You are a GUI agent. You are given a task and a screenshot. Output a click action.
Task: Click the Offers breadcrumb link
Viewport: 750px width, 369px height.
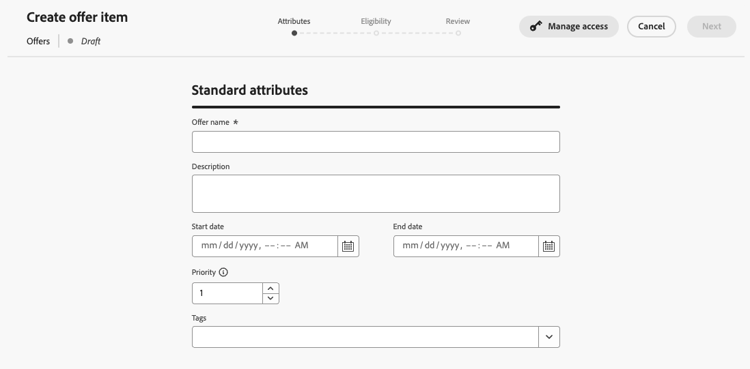tap(38, 41)
